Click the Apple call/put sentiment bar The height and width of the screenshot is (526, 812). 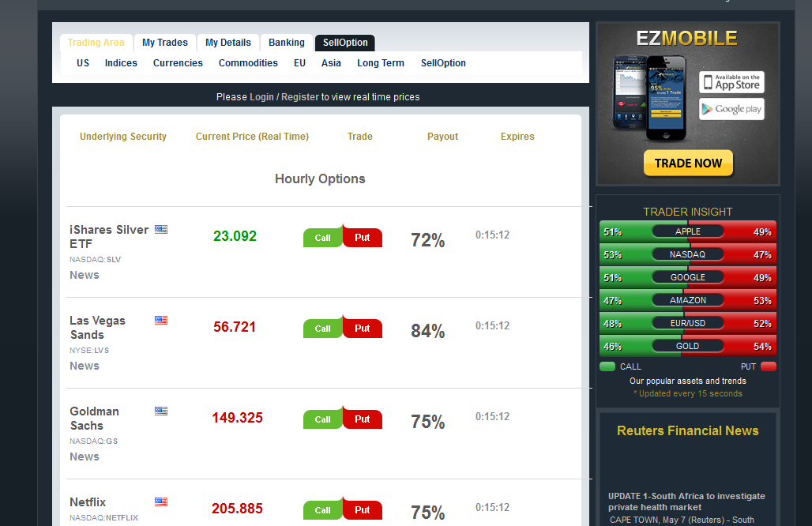pyautogui.click(x=688, y=231)
